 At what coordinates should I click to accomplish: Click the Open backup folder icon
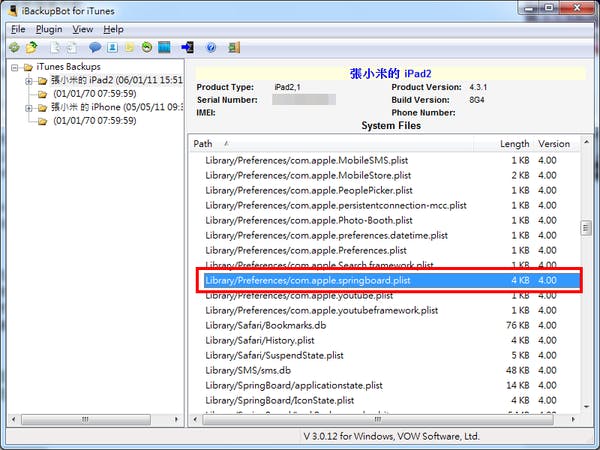(32, 47)
